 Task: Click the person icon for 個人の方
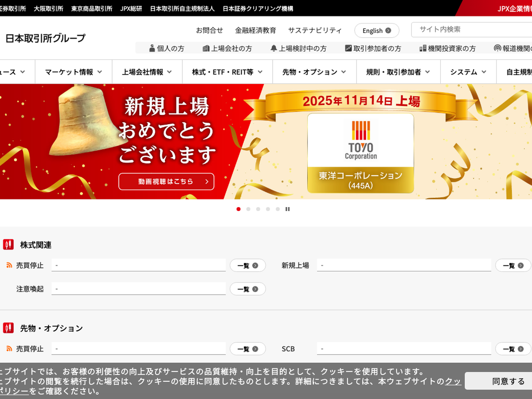pyautogui.click(x=152, y=48)
